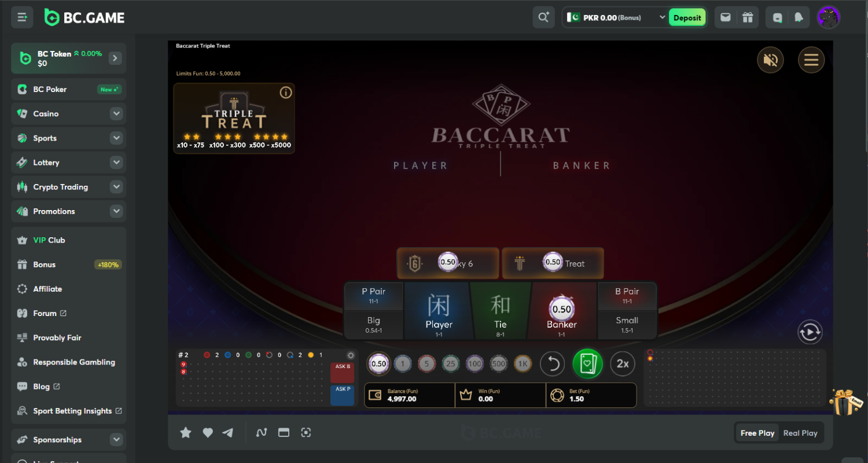Place bet on Player area
This screenshot has width=868, height=463.
(439, 311)
